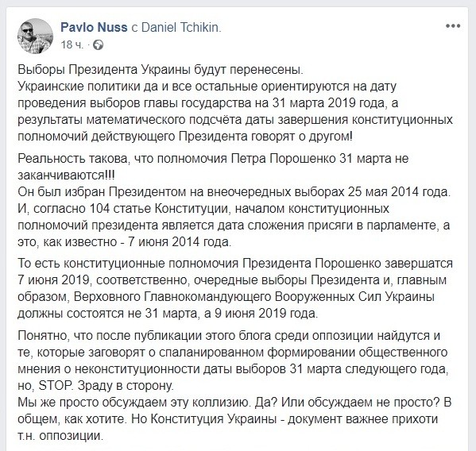Open the three-dot post options menu
The image size is (476, 451).
click(453, 26)
